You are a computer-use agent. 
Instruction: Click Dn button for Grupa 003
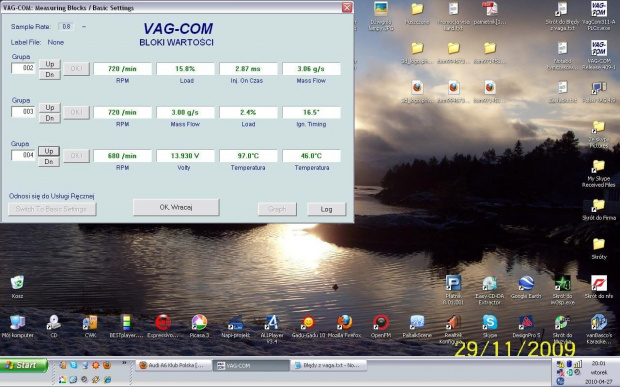click(50, 118)
